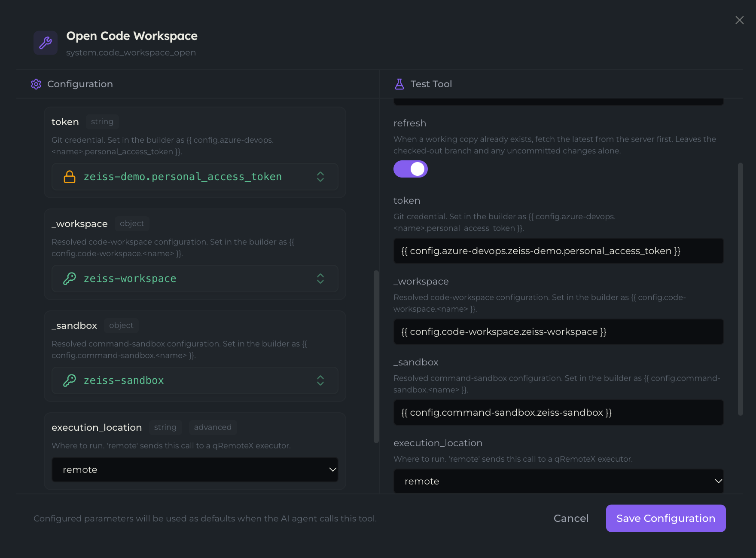Click the 'string' tag next to execution_location
Screen dimensions: 756x558
(x=165, y=427)
